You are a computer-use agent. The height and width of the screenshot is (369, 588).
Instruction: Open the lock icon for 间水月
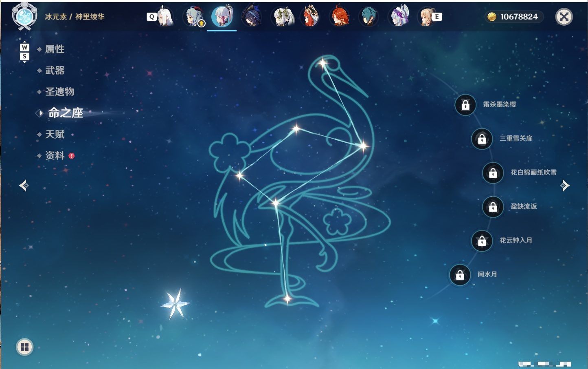[x=460, y=275]
